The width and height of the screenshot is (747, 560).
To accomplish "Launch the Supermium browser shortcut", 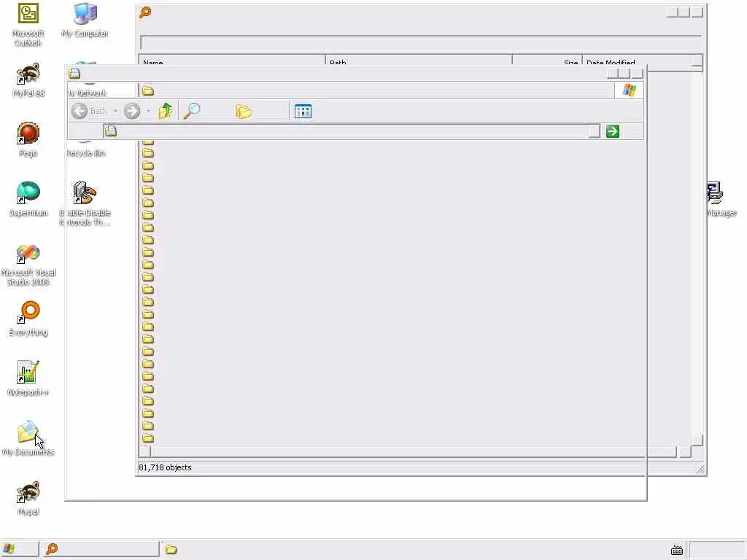I will (x=28, y=199).
